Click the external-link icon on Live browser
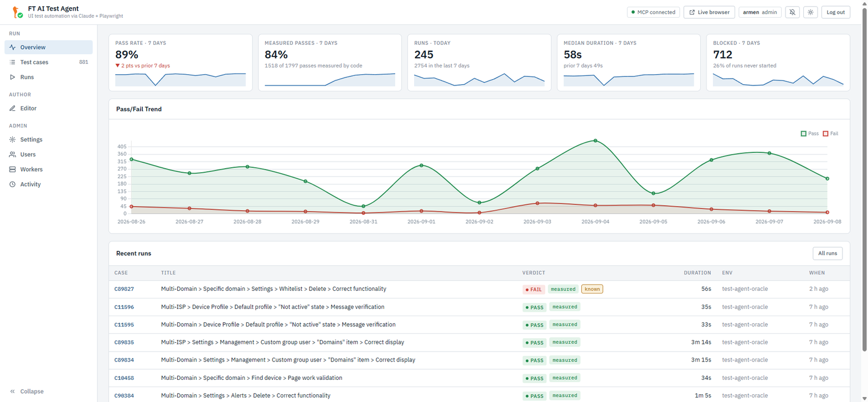This screenshot has height=402, width=868. click(x=692, y=12)
